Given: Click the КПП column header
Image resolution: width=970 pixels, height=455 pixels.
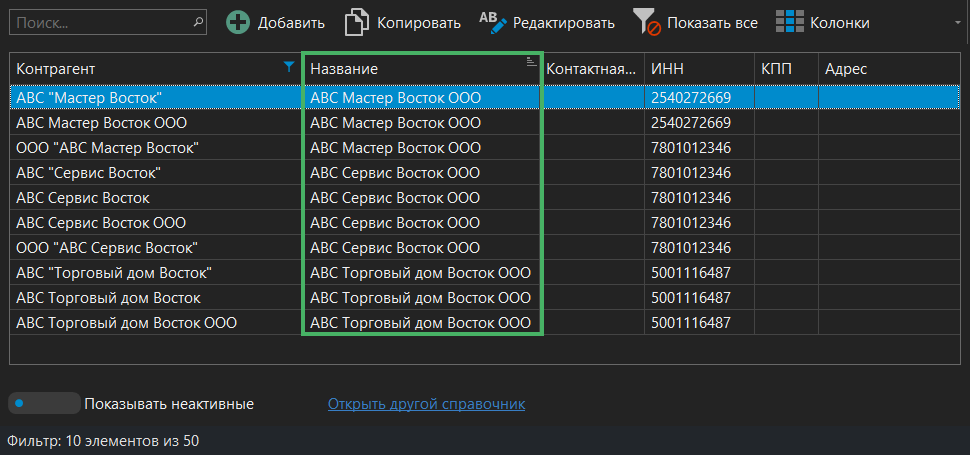Looking at the screenshot, I should pos(785,68).
